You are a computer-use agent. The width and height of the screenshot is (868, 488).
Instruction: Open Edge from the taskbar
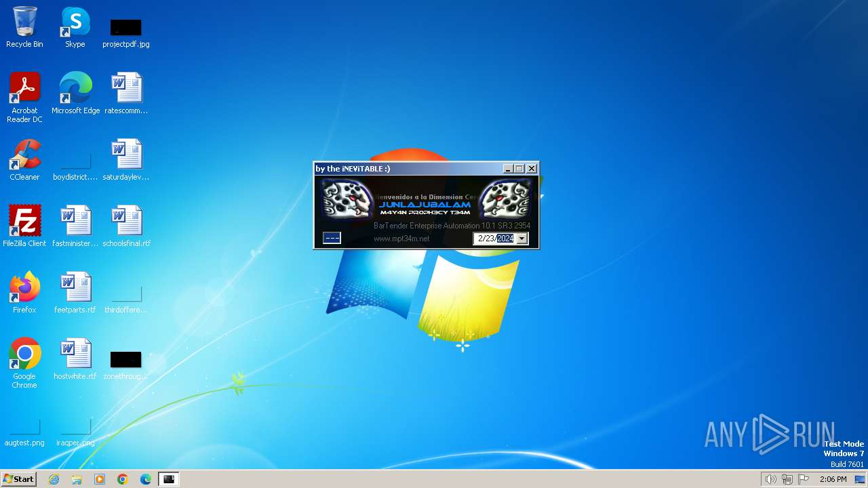tap(146, 479)
